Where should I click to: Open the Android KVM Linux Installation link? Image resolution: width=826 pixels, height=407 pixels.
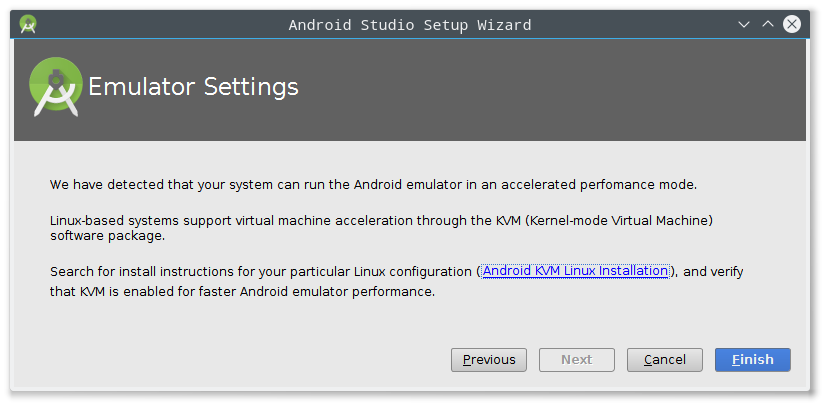click(x=575, y=271)
